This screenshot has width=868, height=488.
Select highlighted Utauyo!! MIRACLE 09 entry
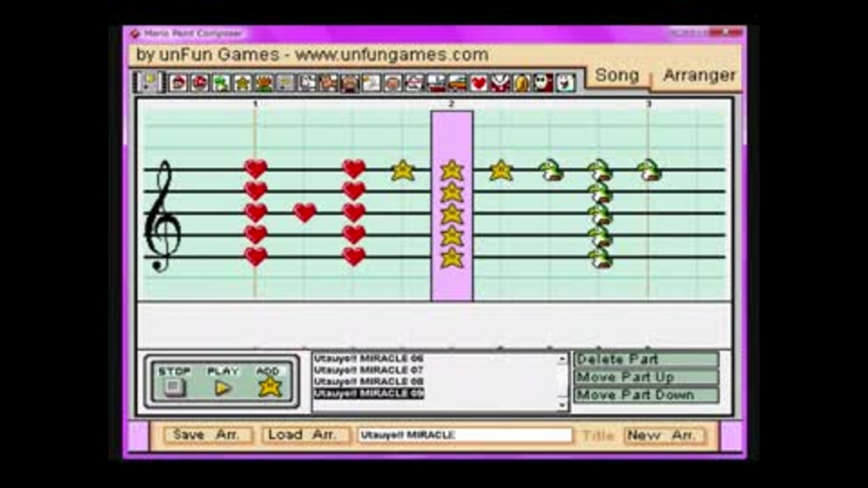[x=369, y=393]
